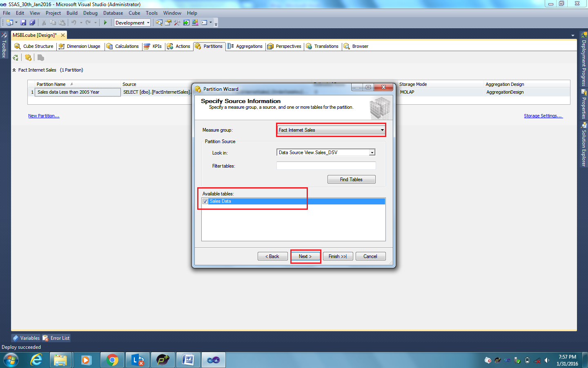This screenshot has width=588, height=368.
Task: Click the greyed Storage Settings toolbar icon
Action: tap(41, 58)
